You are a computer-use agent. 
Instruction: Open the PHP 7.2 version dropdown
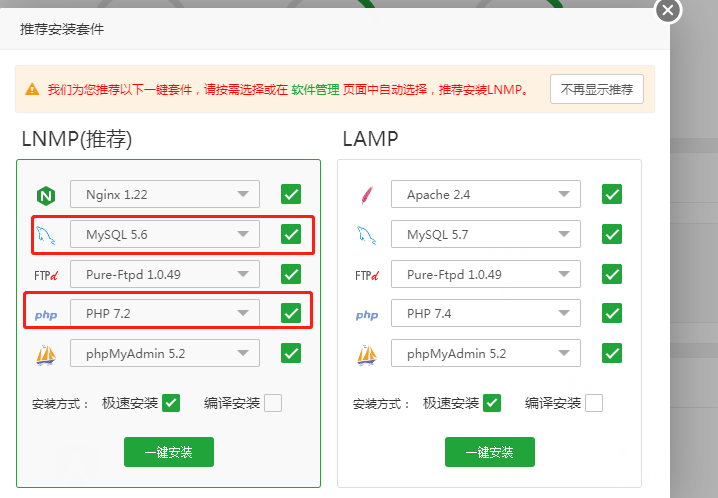[x=165, y=313]
